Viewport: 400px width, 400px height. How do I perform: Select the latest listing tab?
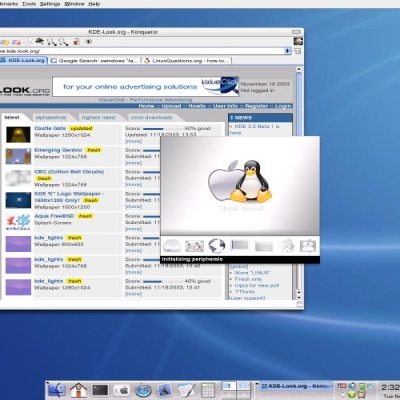point(12,117)
